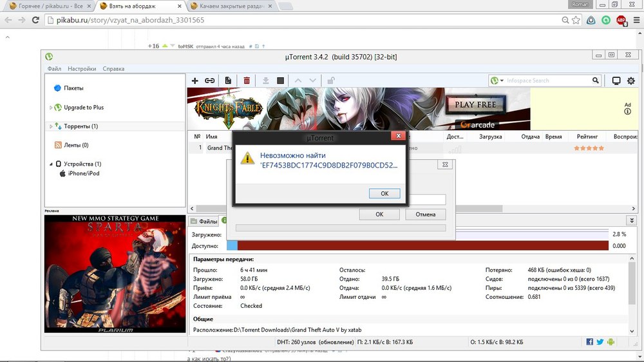The width and height of the screenshot is (644, 362).
Task: Click the browser Back arrow
Action: (8, 20)
